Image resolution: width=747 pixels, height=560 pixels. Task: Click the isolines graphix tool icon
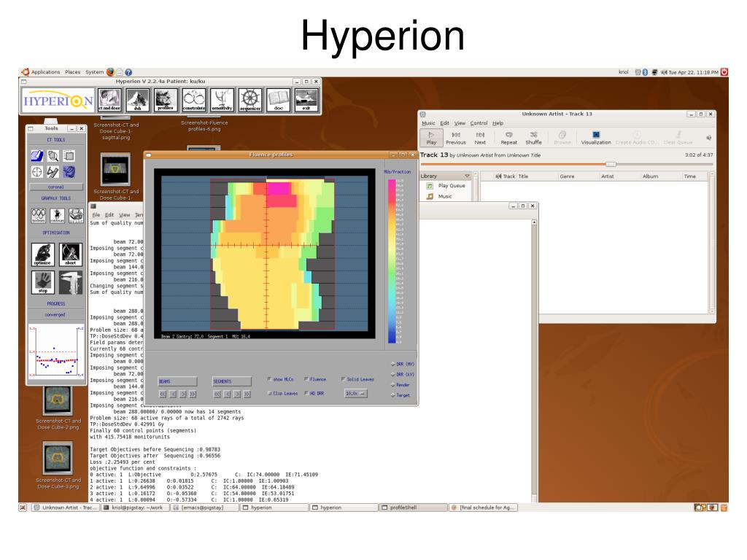click(39, 215)
